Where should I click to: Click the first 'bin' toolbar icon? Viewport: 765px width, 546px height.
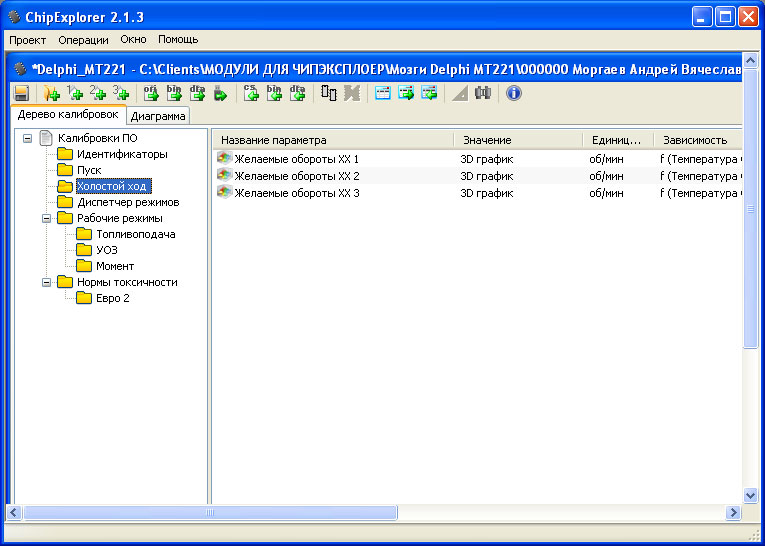point(174,93)
